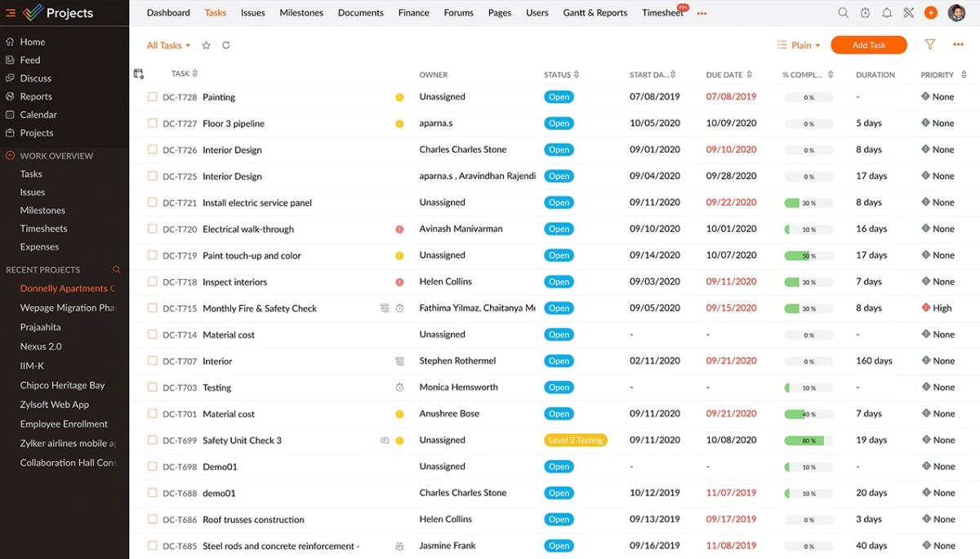This screenshot has width=980, height=559.
Task: Click red alert icon on Electrical walk-through row
Action: coord(399,229)
